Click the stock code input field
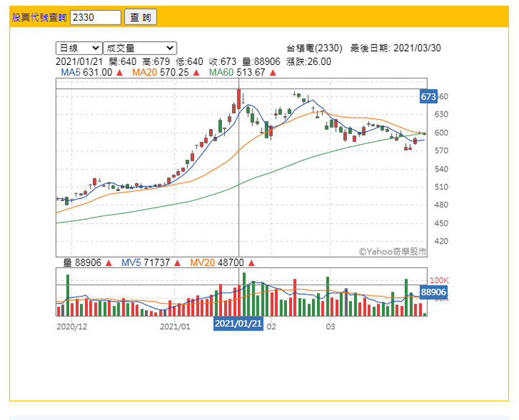The width and height of the screenshot is (519, 420). point(95,17)
